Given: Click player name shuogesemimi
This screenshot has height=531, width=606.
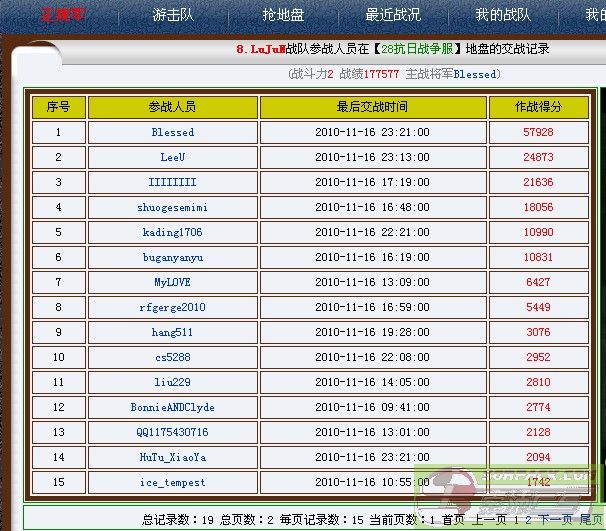Looking at the screenshot, I should point(173,207).
